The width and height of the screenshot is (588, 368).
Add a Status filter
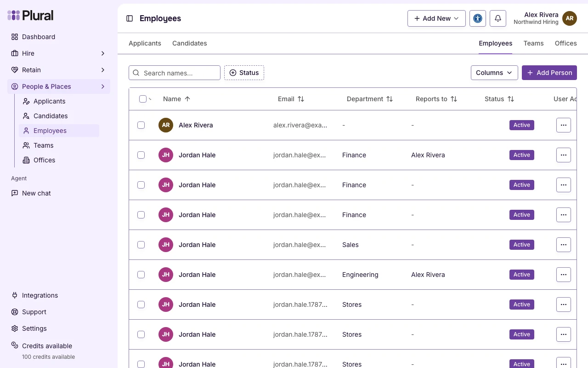click(x=244, y=73)
